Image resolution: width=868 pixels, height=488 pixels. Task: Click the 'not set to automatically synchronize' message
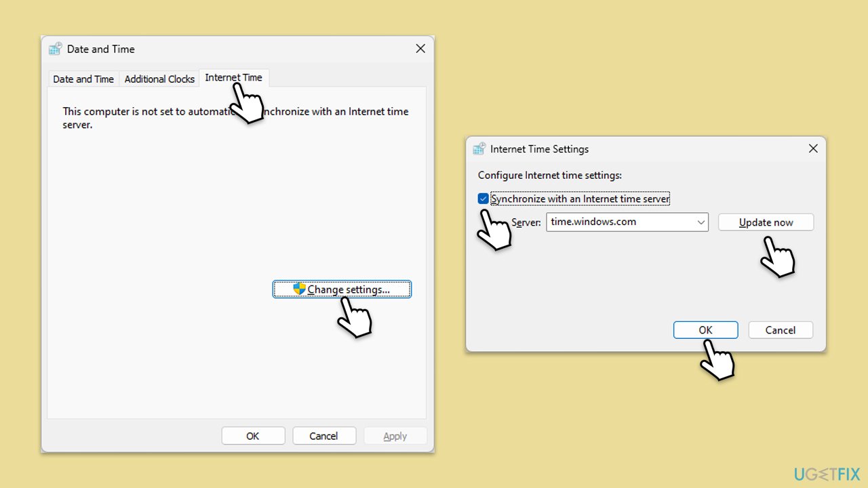[236, 118]
